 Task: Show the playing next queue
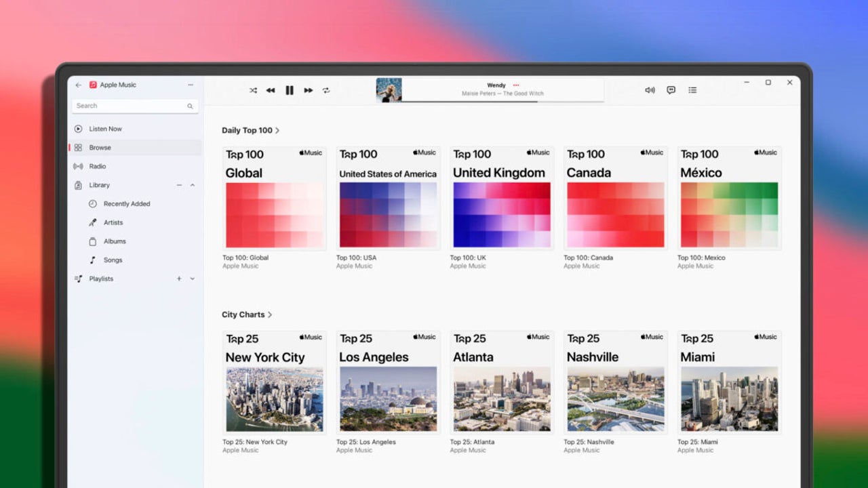click(x=692, y=90)
